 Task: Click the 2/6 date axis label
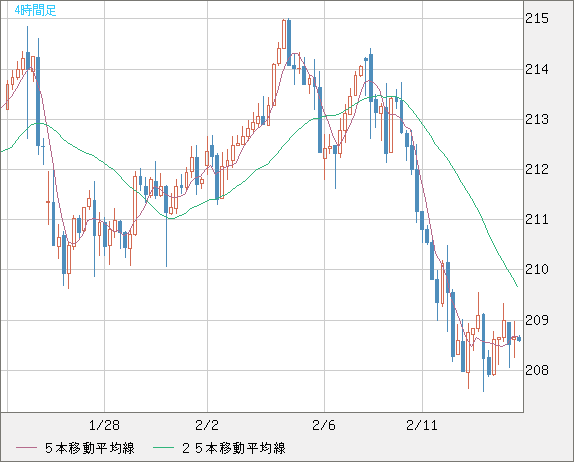point(324,425)
